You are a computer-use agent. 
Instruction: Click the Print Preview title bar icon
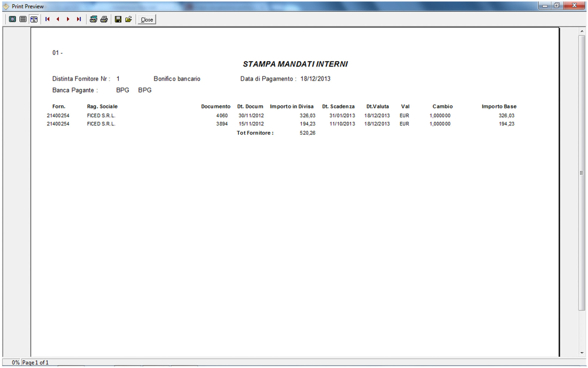click(x=6, y=6)
